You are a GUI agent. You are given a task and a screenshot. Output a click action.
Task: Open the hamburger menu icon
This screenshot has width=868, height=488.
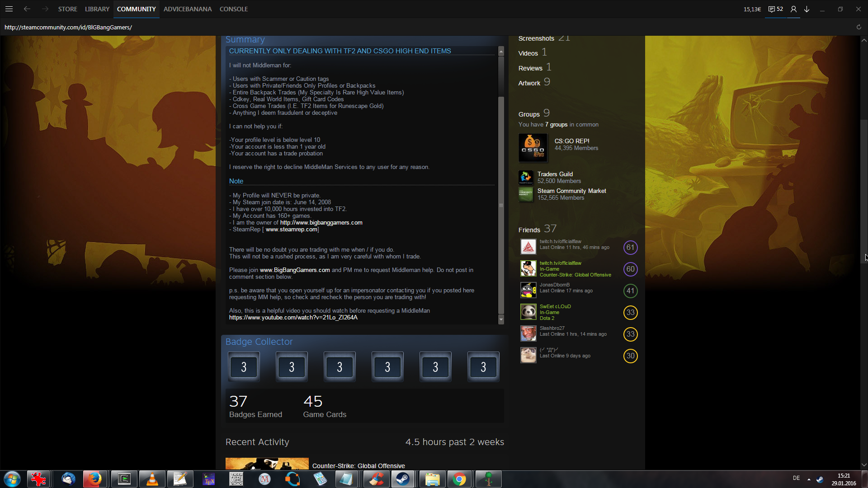pyautogui.click(x=9, y=9)
